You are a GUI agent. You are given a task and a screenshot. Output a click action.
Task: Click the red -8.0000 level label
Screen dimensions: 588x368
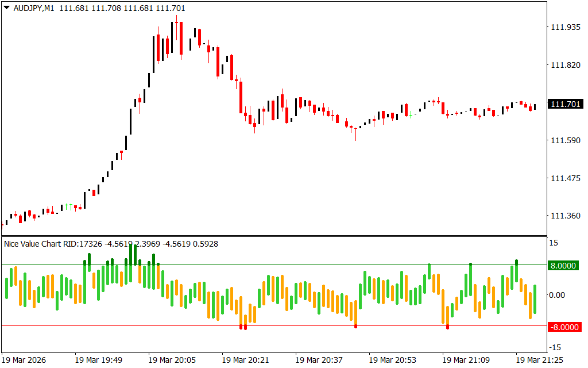565,327
